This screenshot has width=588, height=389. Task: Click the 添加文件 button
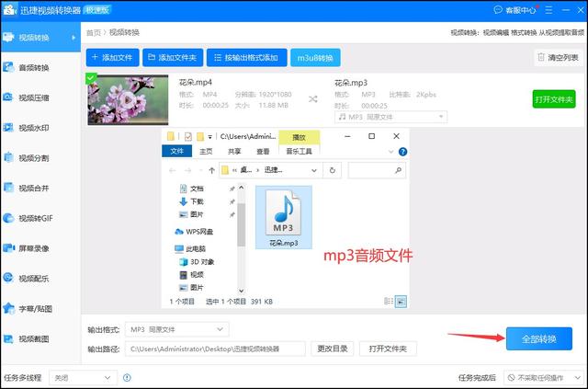click(112, 57)
